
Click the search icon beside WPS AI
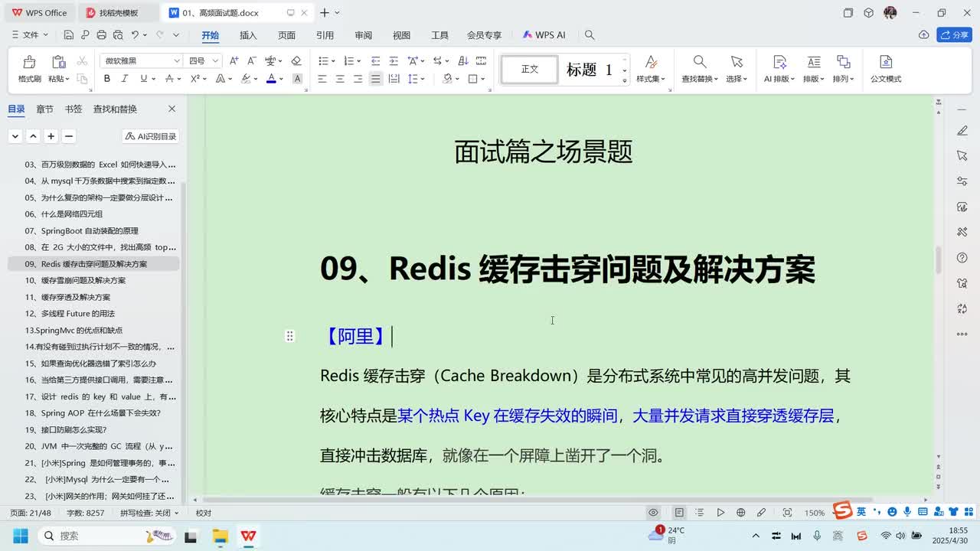tap(590, 35)
